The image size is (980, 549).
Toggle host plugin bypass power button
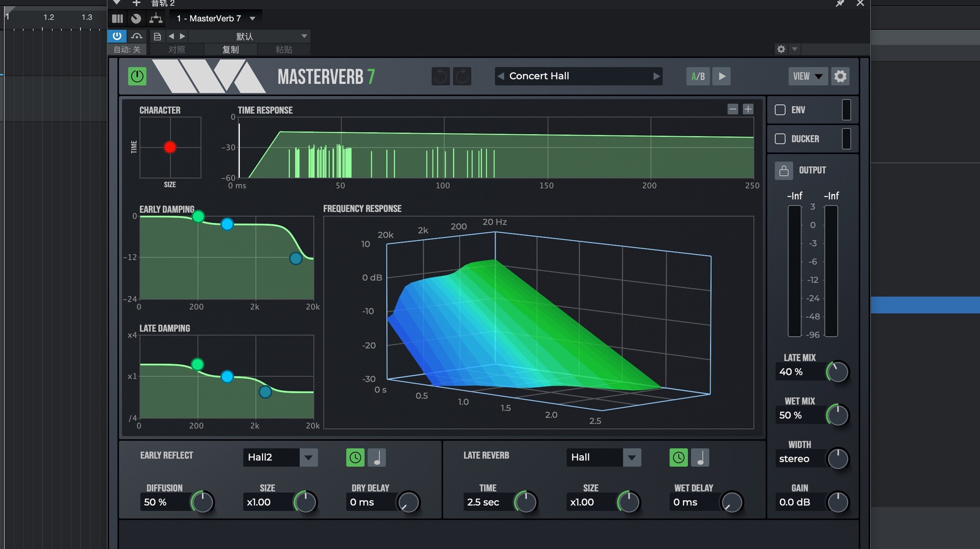117,36
